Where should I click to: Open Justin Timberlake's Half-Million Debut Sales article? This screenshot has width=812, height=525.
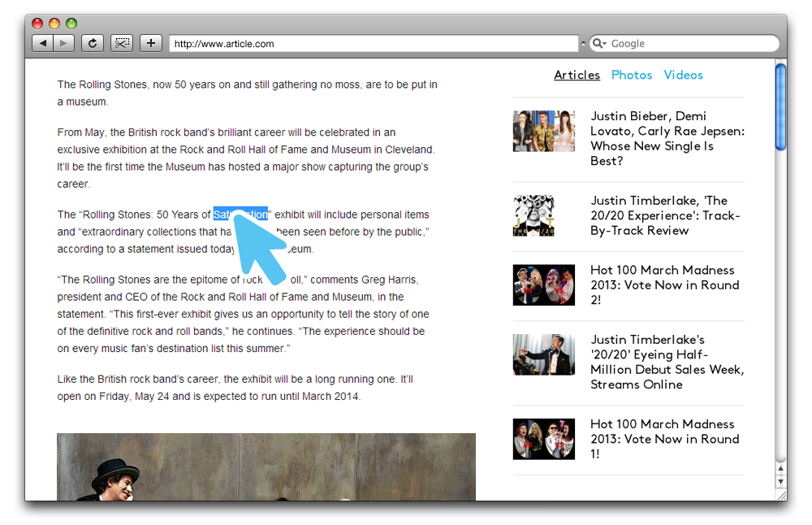[x=667, y=362]
